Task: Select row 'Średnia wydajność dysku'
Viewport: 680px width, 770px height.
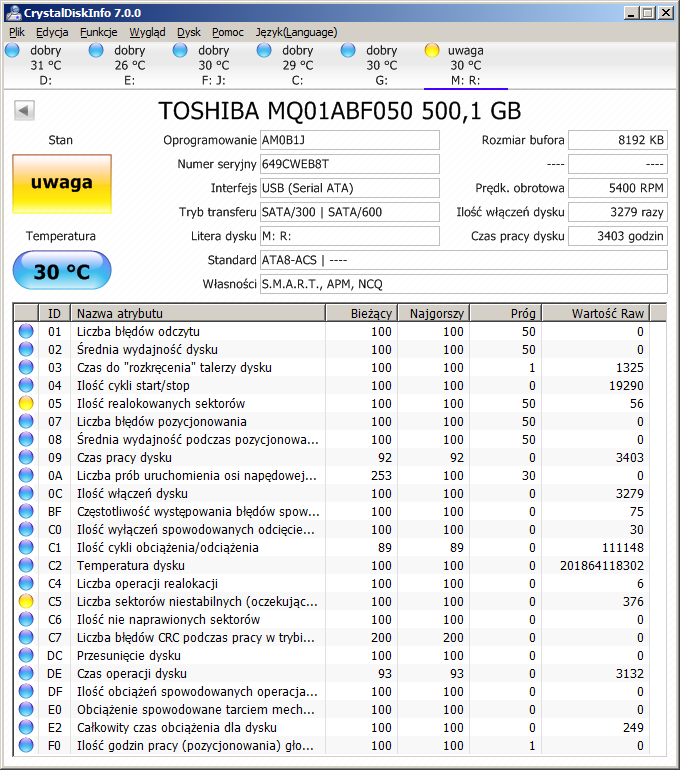Action: pyautogui.click(x=332, y=350)
